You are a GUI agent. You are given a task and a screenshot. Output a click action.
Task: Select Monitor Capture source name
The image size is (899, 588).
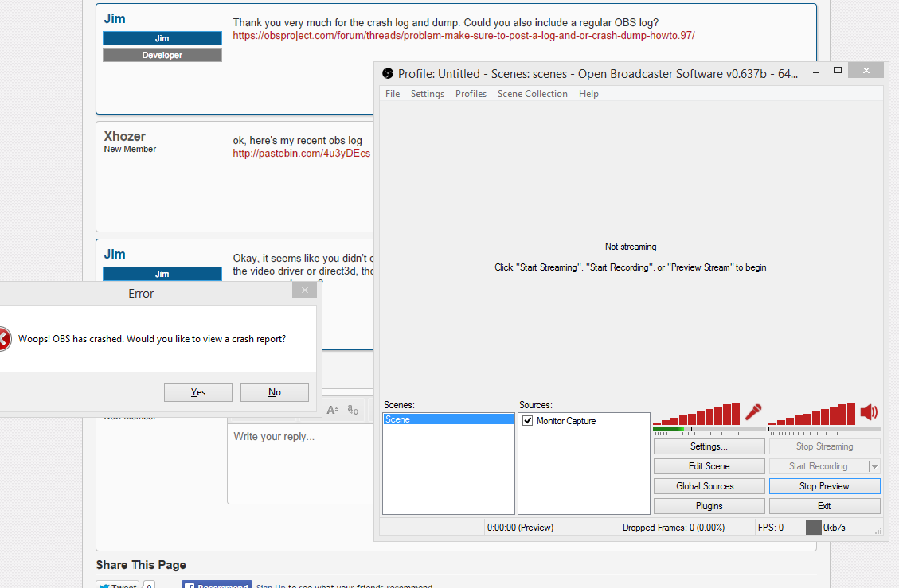[566, 421]
